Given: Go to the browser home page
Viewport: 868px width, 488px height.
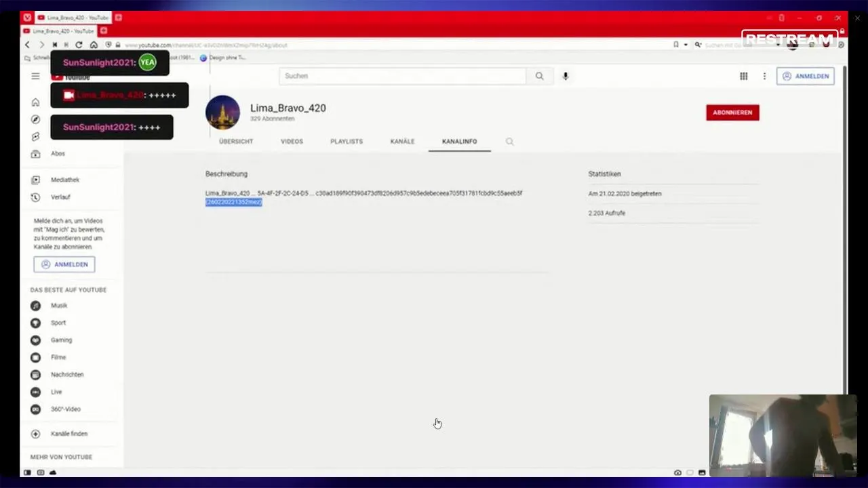Looking at the screenshot, I should click(94, 45).
